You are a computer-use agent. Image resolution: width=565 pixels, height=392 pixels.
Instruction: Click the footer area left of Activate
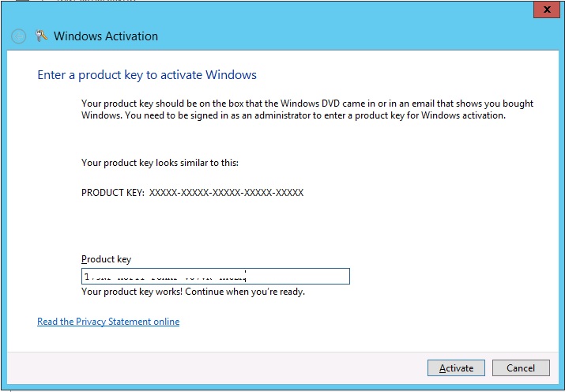(x=237, y=367)
